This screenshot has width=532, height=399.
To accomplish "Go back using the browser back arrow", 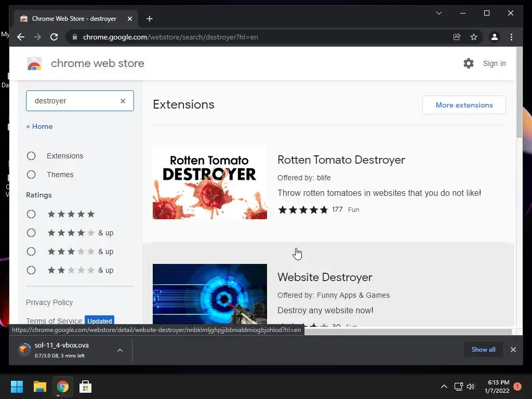I will coord(21,37).
